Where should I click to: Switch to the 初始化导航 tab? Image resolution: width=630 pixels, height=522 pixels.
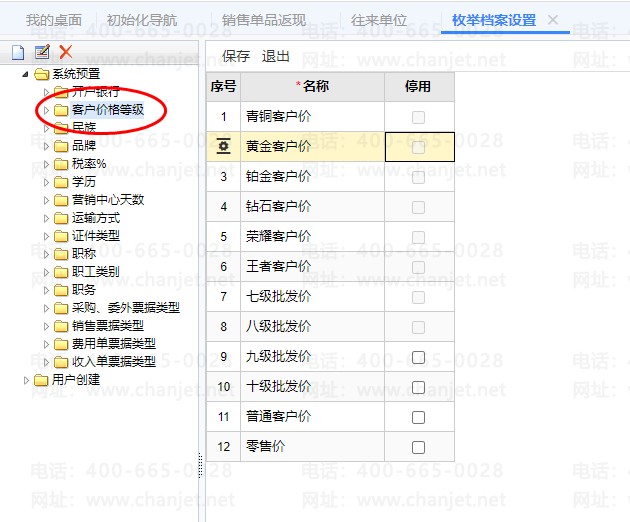point(142,20)
